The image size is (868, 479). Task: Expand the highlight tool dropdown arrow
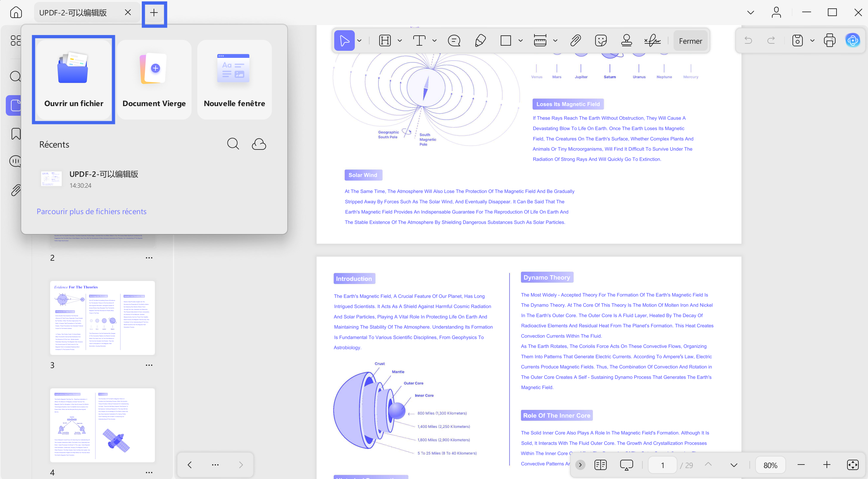point(400,41)
